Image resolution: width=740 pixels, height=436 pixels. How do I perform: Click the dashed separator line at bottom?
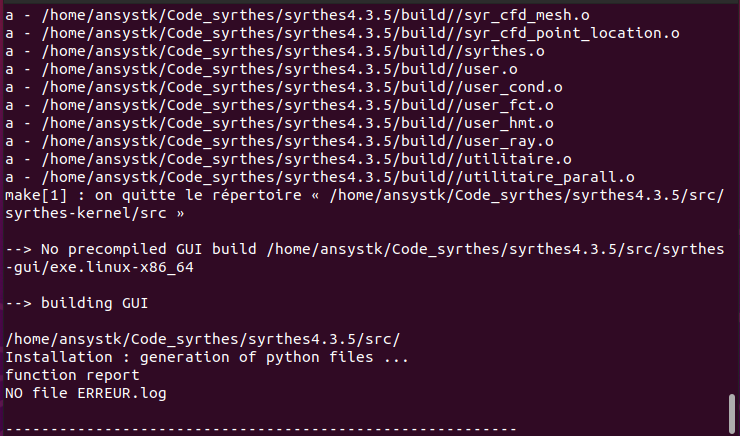260,429
